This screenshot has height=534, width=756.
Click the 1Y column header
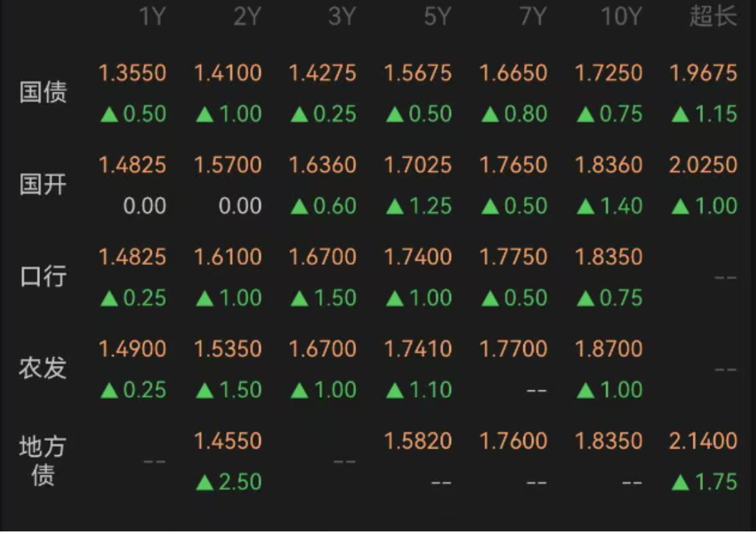[x=152, y=17]
